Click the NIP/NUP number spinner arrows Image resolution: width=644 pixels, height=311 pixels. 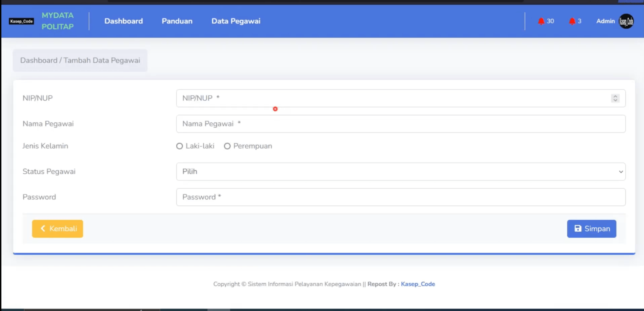tap(615, 98)
